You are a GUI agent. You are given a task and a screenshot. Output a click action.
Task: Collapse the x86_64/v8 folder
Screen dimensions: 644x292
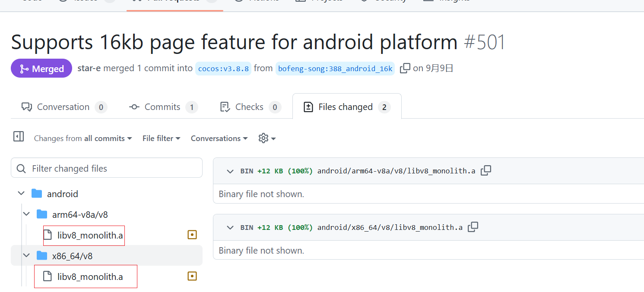click(27, 256)
